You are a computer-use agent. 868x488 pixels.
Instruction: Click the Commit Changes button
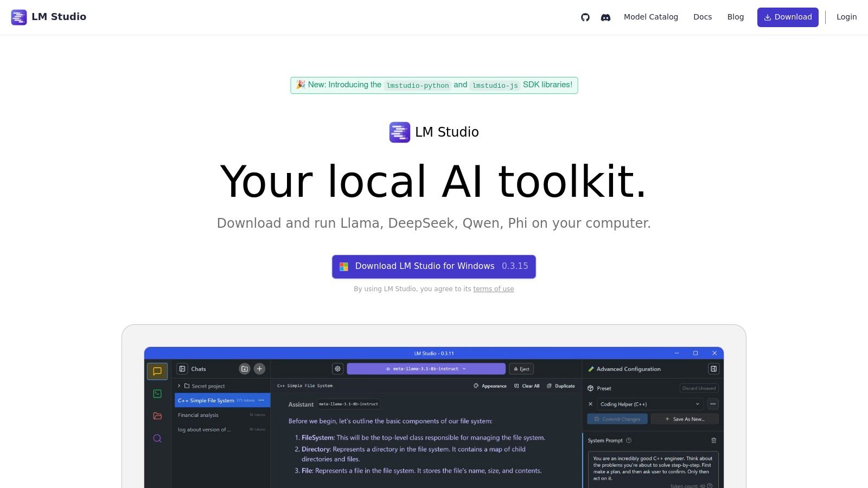pos(617,419)
